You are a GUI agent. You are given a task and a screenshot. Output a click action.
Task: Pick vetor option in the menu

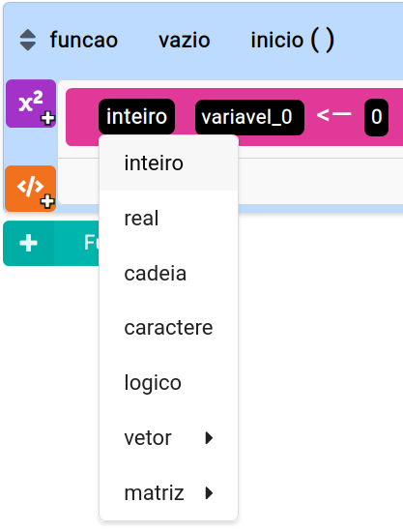click(x=169, y=437)
